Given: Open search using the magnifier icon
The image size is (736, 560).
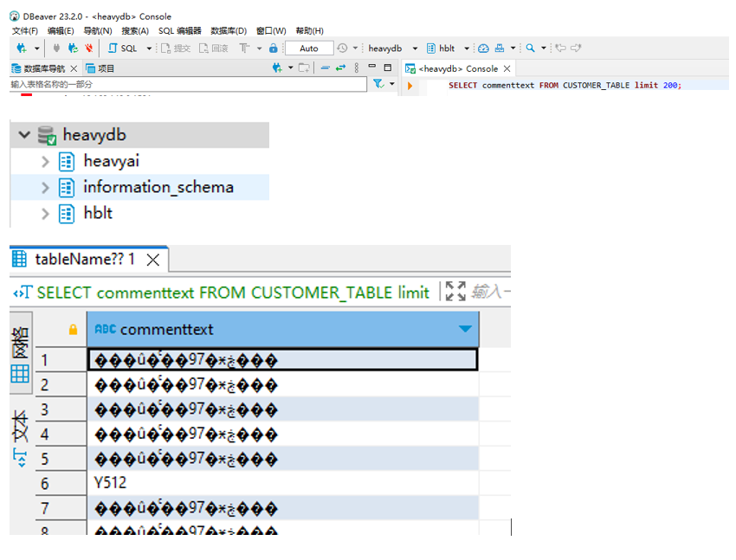Looking at the screenshot, I should [x=531, y=49].
